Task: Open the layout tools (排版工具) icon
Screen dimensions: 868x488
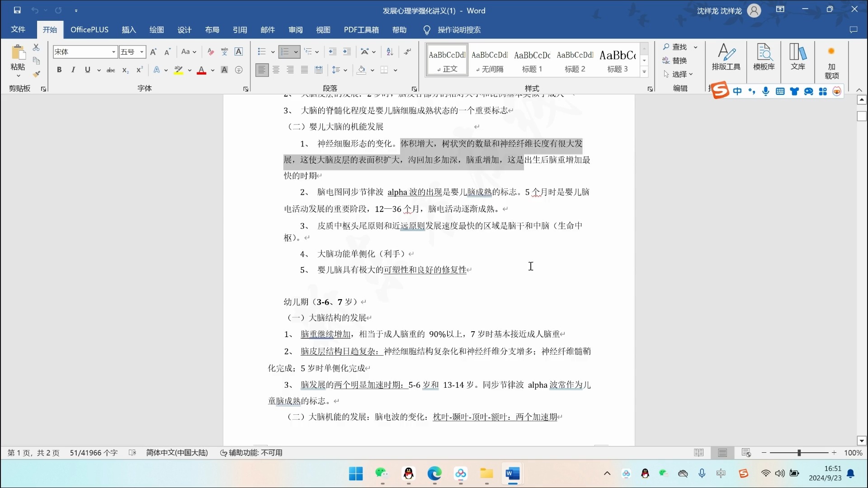Action: pos(726,57)
